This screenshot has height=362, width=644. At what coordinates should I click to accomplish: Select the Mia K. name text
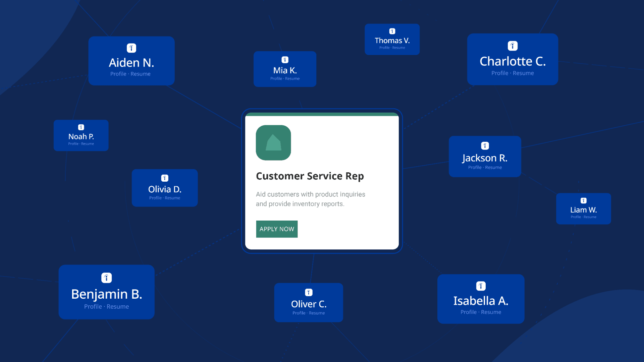click(x=285, y=70)
